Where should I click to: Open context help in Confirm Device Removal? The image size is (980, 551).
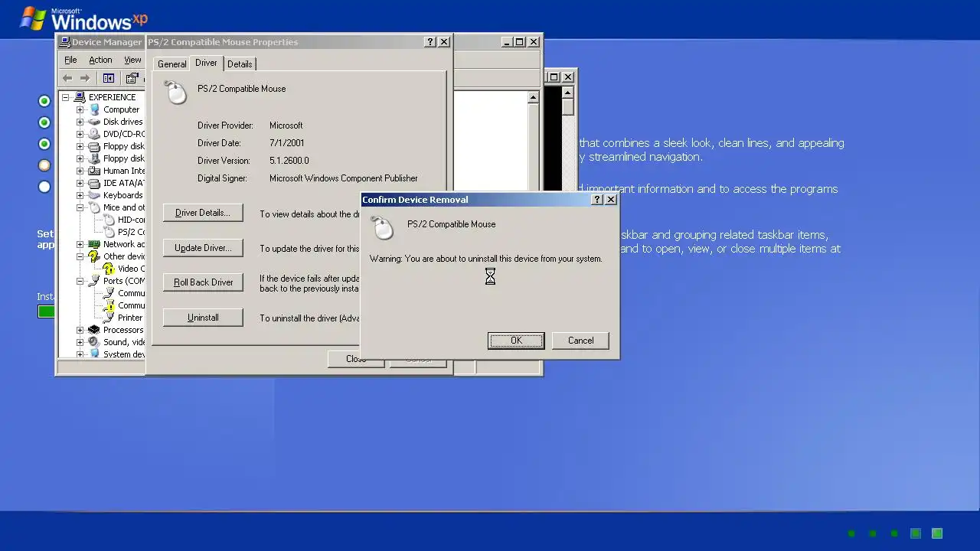597,200
